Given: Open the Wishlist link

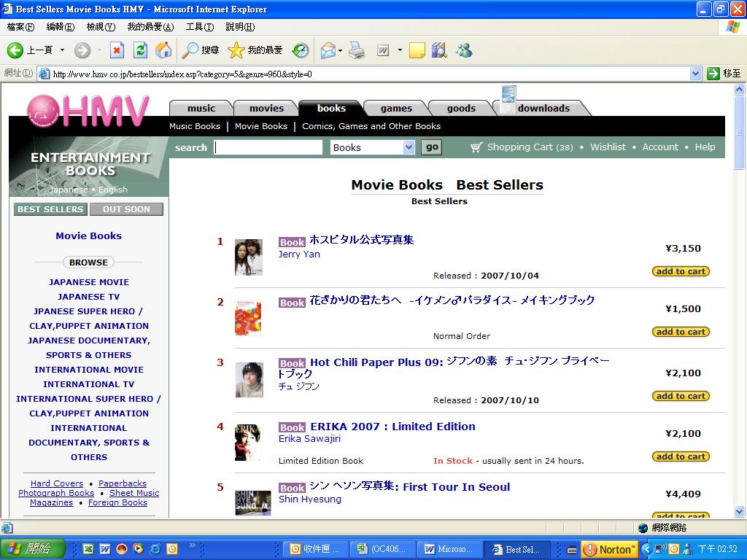Looking at the screenshot, I should click(x=608, y=147).
